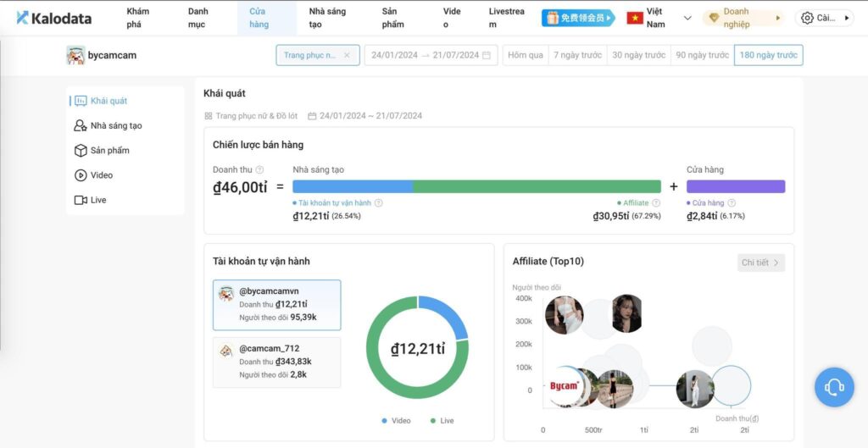Viewport: 868px width, 448px height.
Task: Toggle the Video legend in donut chart
Action: [396, 421]
